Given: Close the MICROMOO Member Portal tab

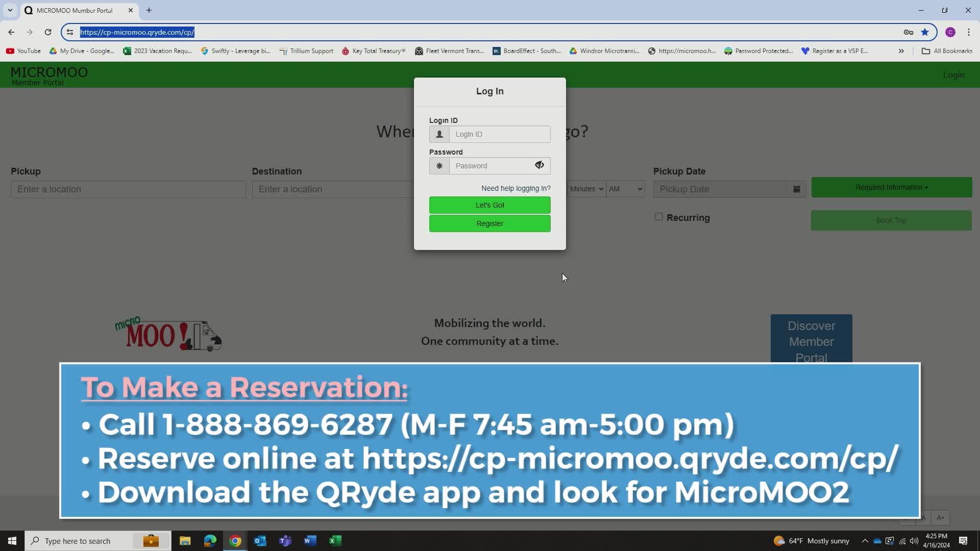Looking at the screenshot, I should tap(131, 10).
